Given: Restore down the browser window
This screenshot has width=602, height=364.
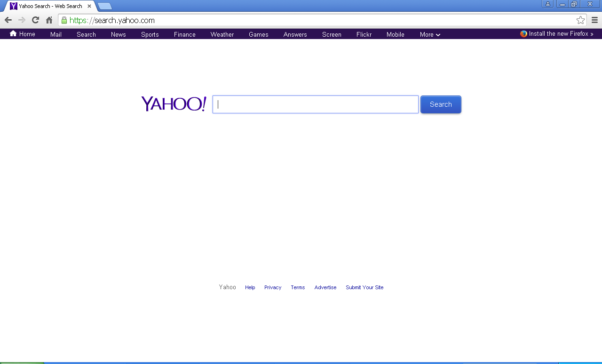Looking at the screenshot, I should tap(574, 4).
